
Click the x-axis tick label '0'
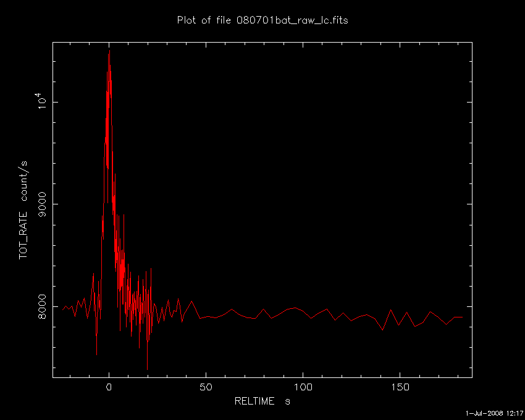click(109, 387)
